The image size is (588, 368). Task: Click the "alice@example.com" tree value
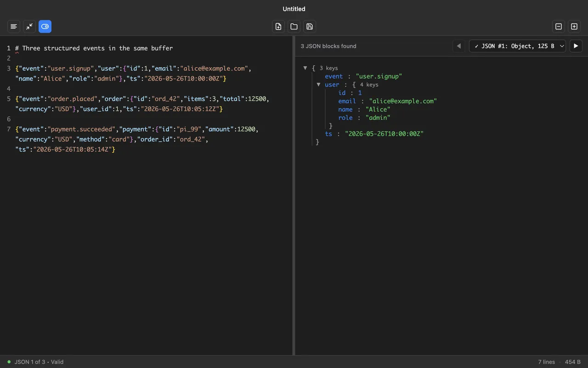(x=403, y=101)
